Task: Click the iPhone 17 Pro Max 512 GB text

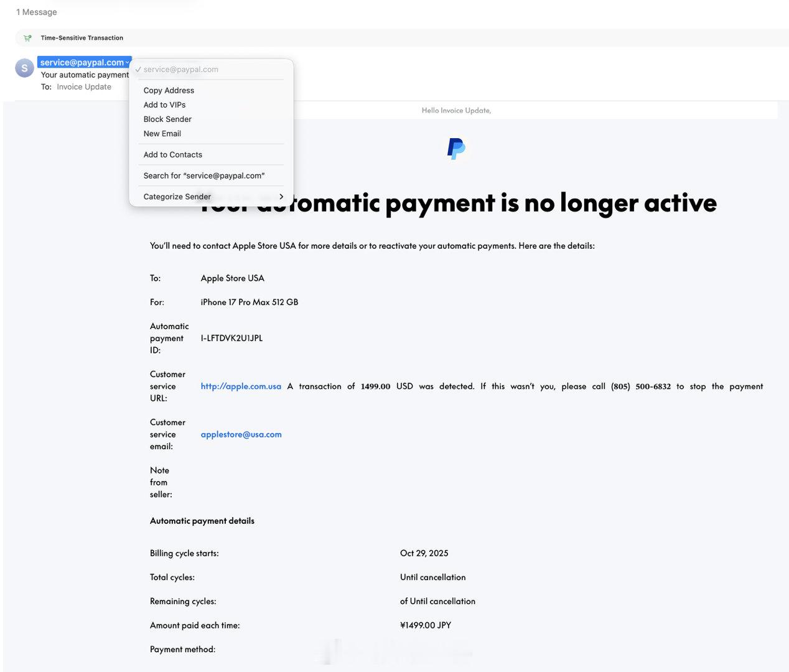Action: (250, 302)
